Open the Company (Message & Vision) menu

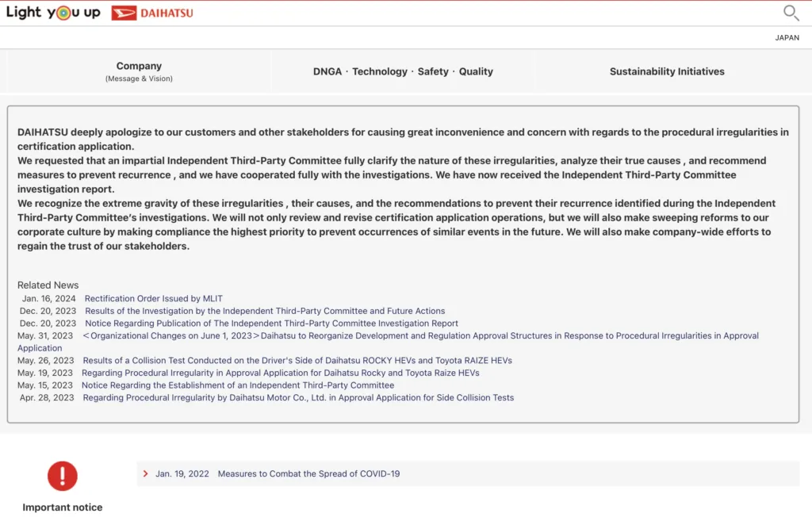139,71
